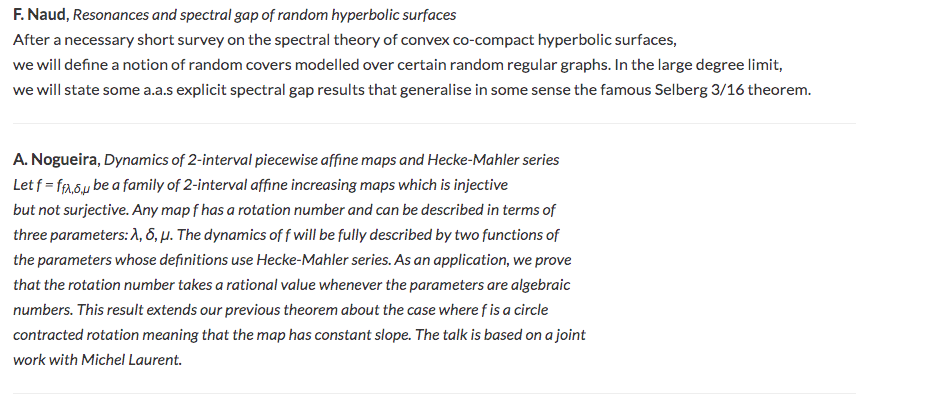This screenshot has width=949, height=405.
Task: Click the line contracted rotation meaning
Action: click(299, 335)
